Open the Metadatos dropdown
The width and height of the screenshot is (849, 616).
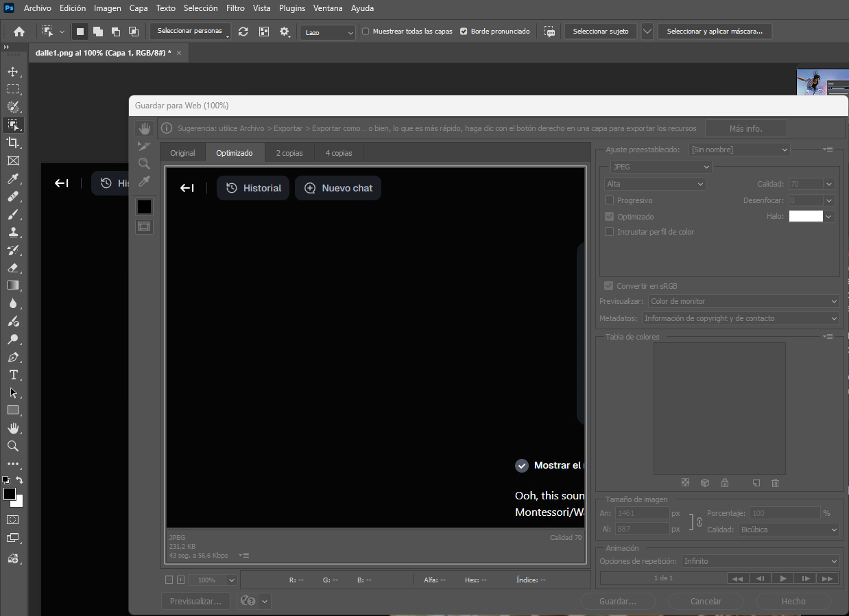point(741,318)
